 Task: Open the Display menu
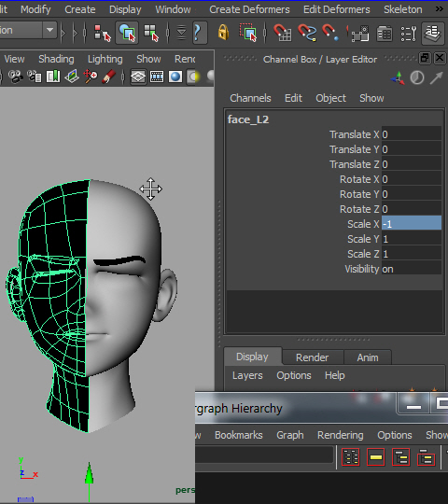click(x=125, y=9)
